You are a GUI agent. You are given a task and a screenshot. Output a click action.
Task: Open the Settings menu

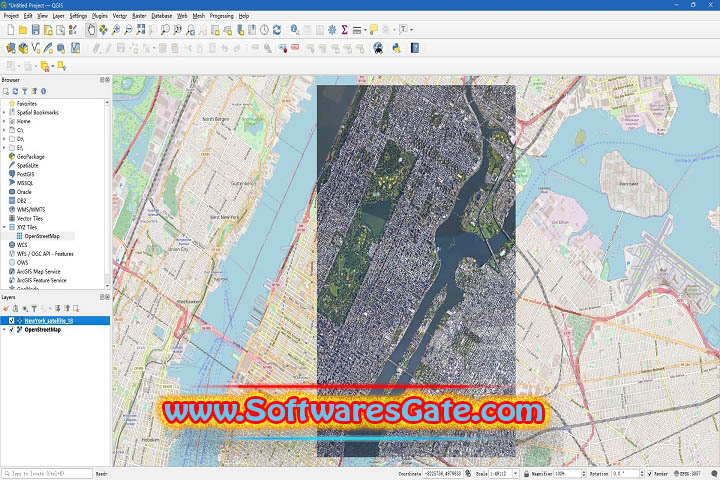pyautogui.click(x=78, y=16)
